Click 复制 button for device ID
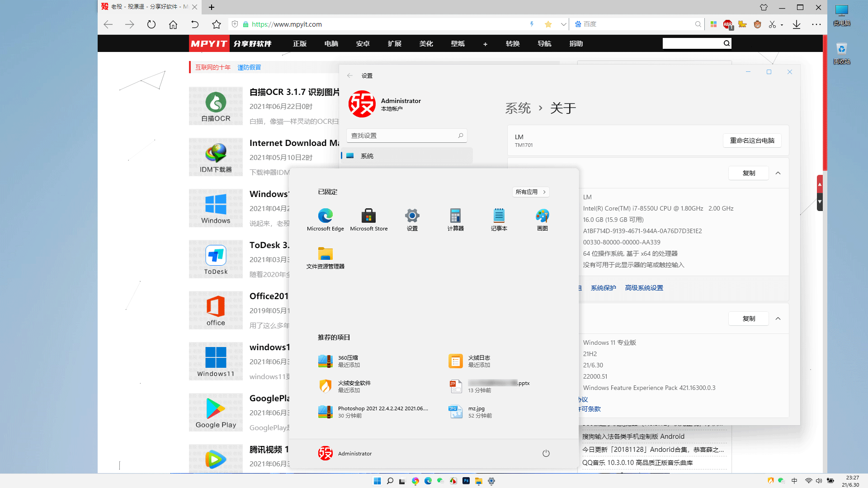 tap(748, 173)
